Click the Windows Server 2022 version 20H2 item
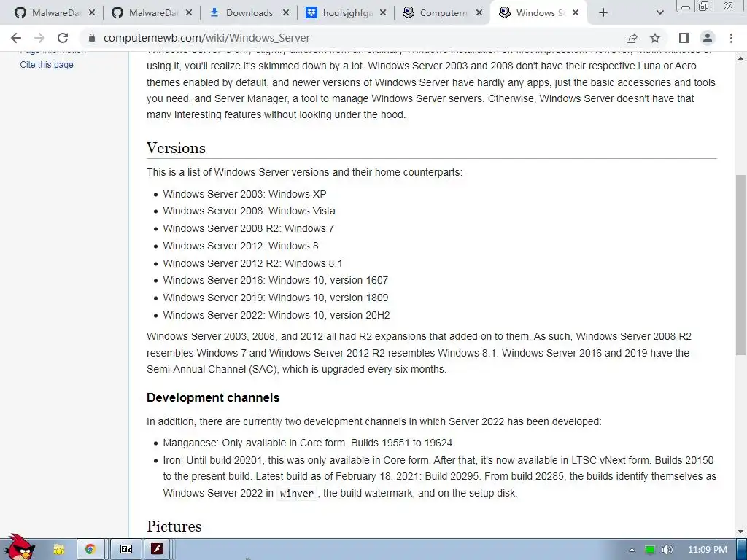 pos(276,315)
